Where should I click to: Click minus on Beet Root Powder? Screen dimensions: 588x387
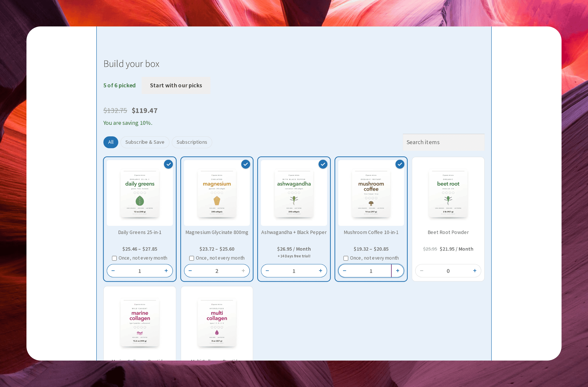pos(421,271)
